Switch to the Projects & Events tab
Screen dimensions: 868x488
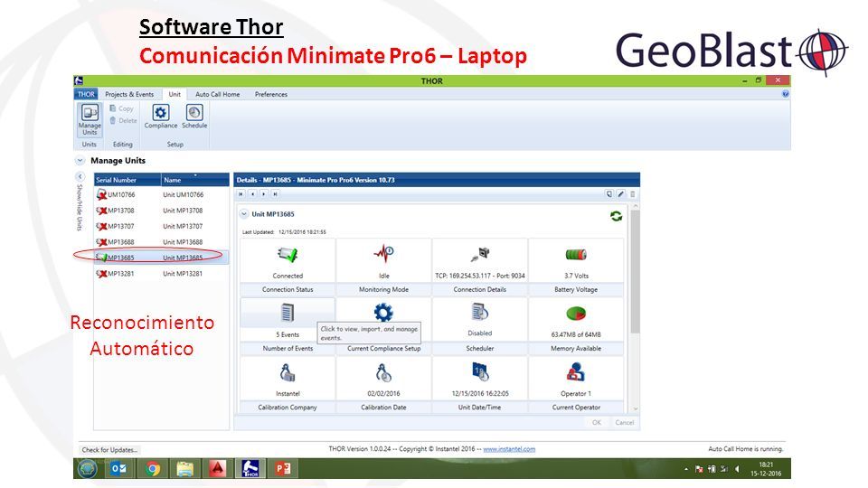[x=129, y=94]
